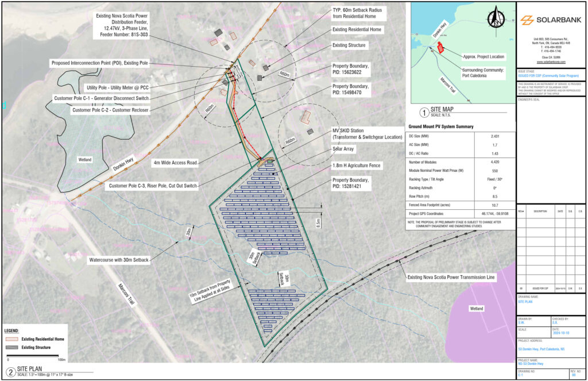The image size is (588, 381).
Task: Select the Fixed / 30° racking value
Action: (495, 179)
